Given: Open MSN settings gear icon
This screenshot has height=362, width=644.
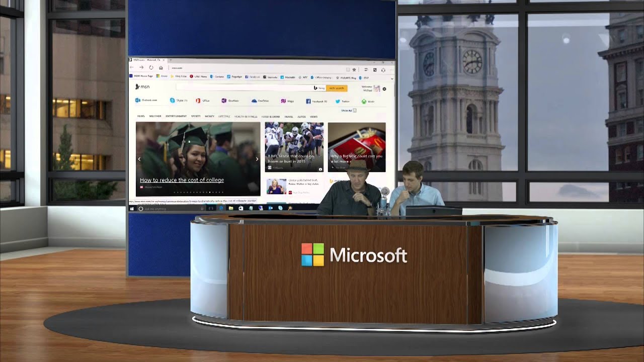Looking at the screenshot, I should click(384, 88).
